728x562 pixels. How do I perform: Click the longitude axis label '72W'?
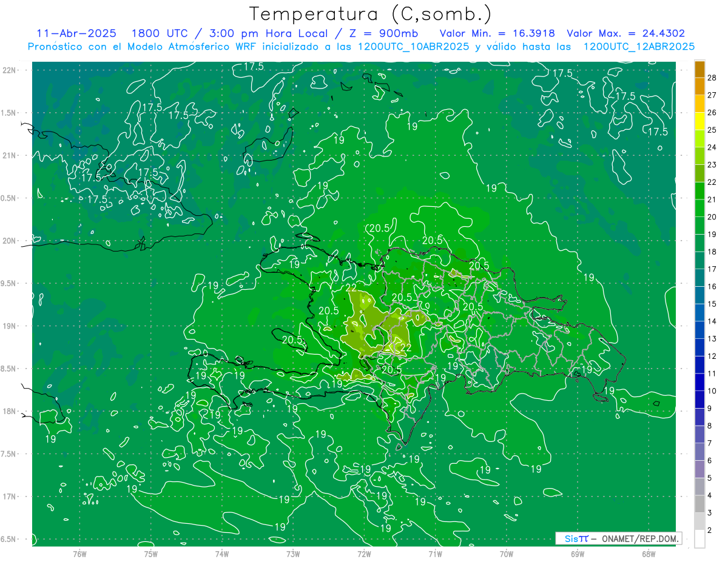(x=364, y=554)
